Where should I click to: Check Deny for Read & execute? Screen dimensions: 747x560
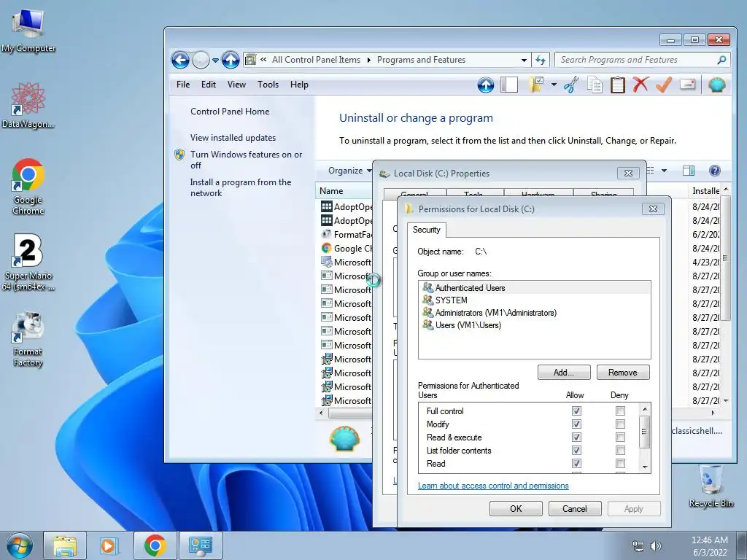click(620, 437)
